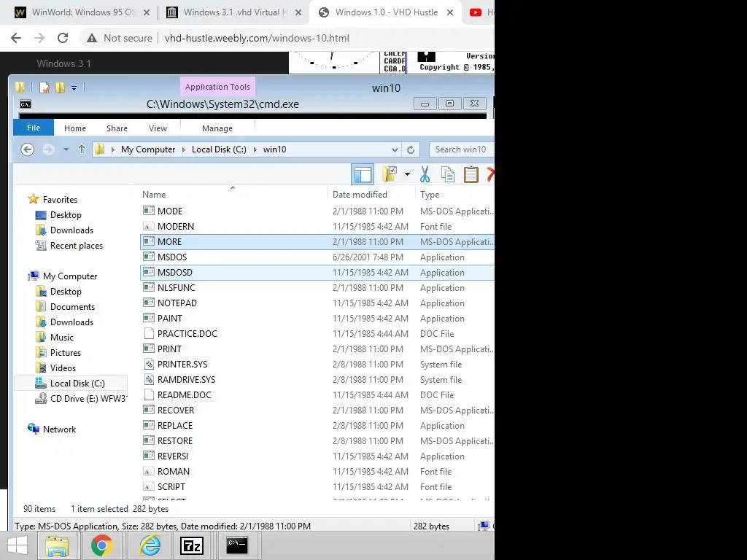Image resolution: width=747 pixels, height=560 pixels.
Task: Click the Windows Start button
Action: click(18, 545)
